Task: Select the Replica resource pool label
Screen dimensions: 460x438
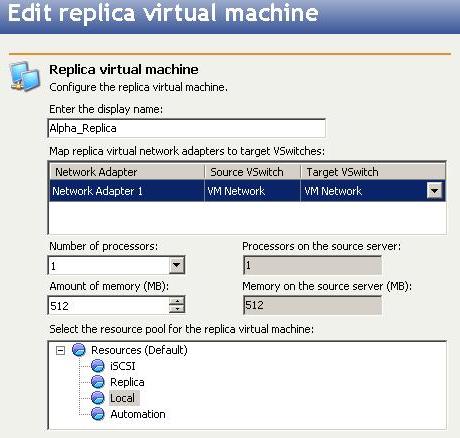Action: point(127,382)
